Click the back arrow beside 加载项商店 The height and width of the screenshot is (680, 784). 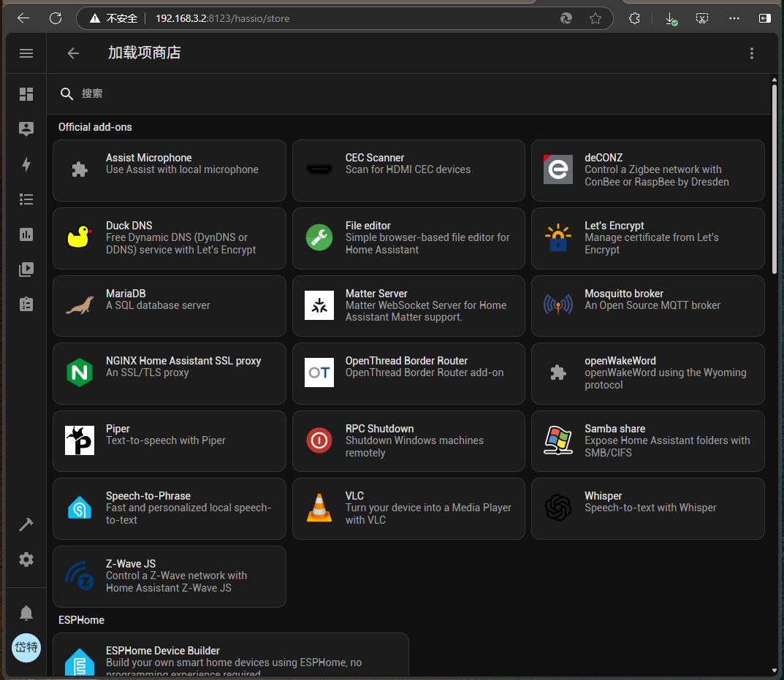click(73, 53)
